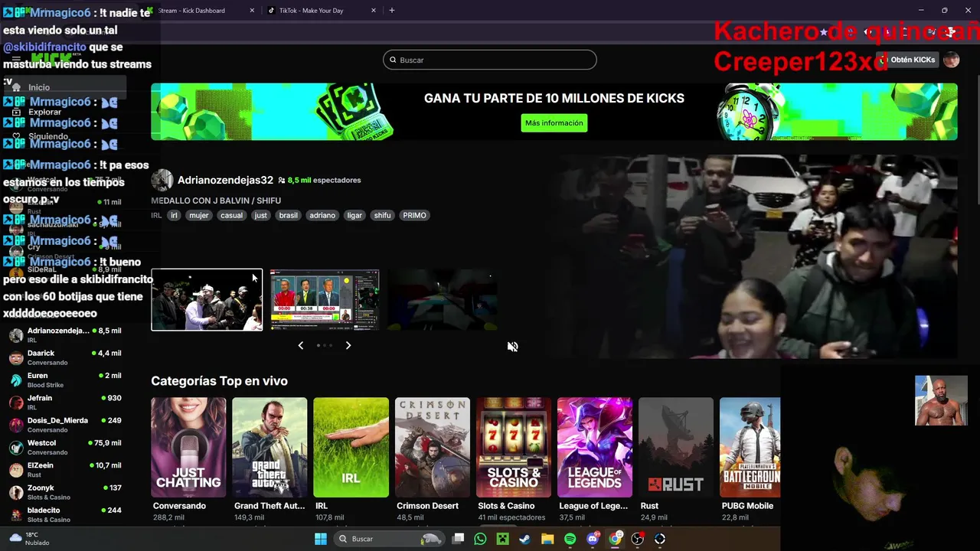Open the League of Legends category card
980x551 pixels.
coord(595,448)
